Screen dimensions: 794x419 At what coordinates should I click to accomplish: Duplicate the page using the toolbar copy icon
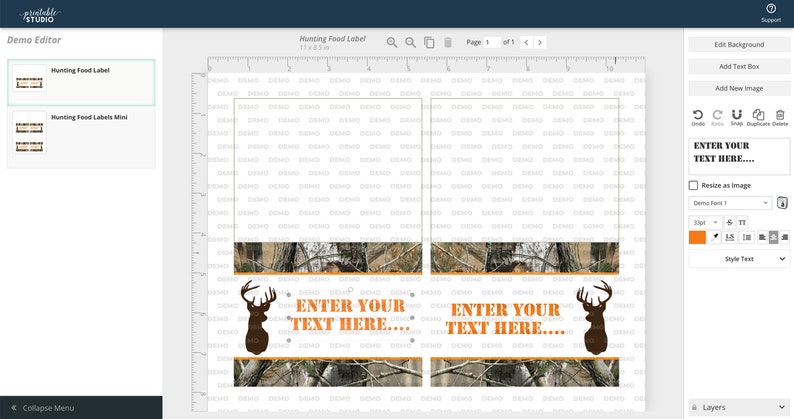(x=429, y=43)
